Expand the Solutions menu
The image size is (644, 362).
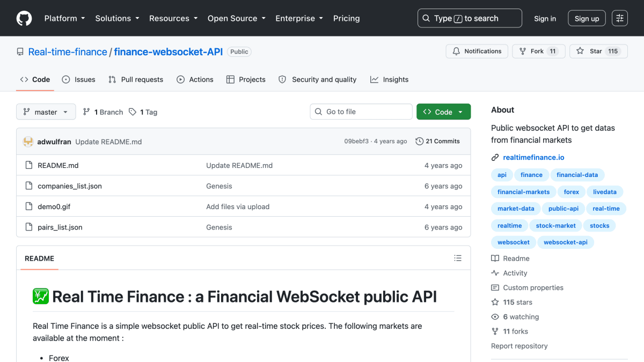point(117,18)
